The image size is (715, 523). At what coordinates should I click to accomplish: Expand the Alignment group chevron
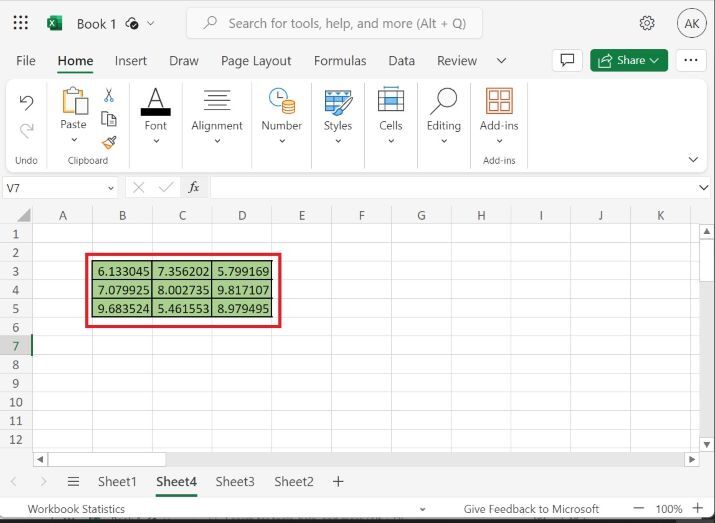point(217,141)
